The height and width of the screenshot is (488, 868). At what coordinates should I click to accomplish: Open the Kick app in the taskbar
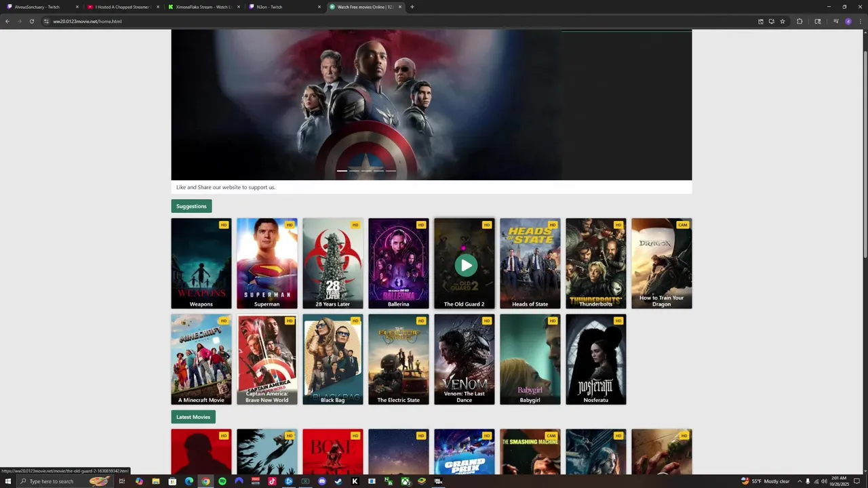point(355,481)
